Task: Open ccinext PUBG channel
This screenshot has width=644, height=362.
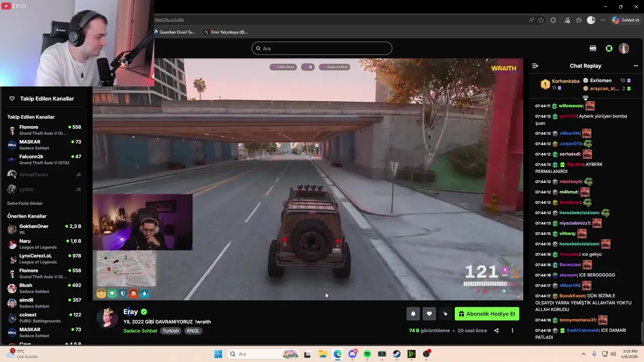Action: point(44,317)
